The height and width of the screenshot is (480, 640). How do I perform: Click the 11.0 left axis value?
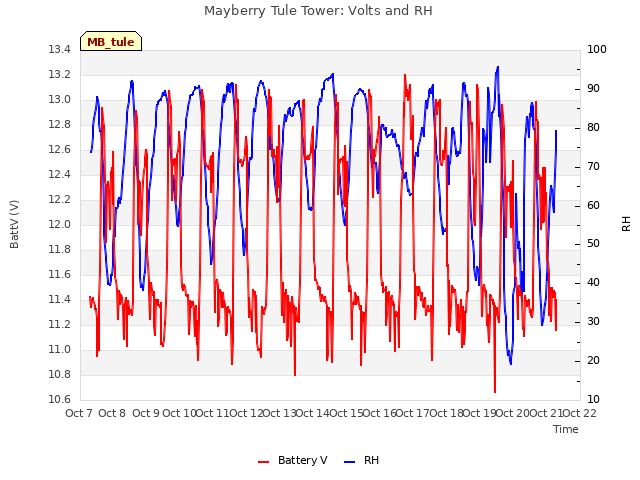click(60, 349)
